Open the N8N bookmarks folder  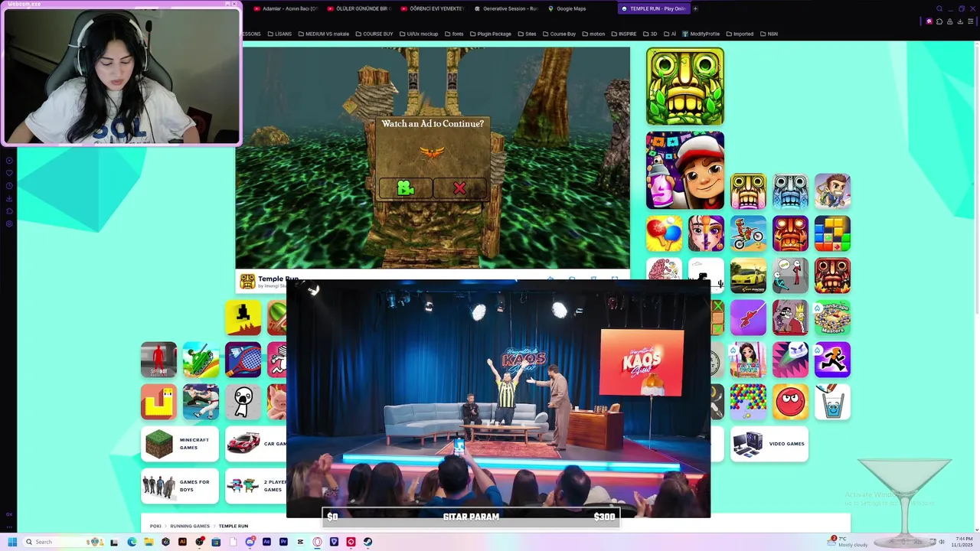(769, 34)
